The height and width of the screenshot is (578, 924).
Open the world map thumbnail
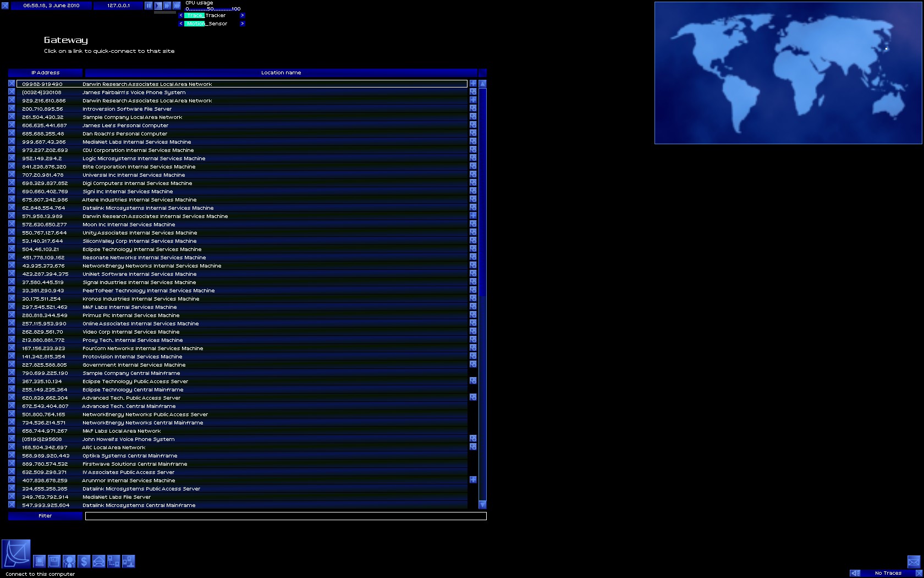click(788, 73)
